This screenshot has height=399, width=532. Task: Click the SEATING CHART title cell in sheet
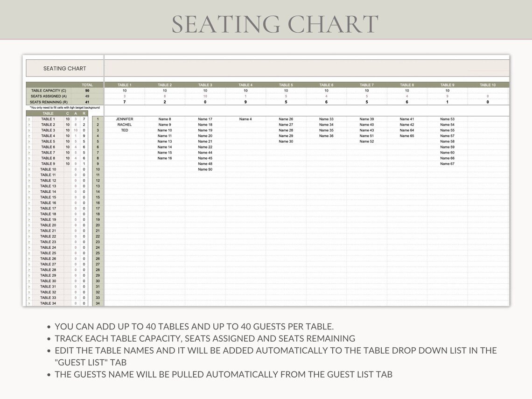(65, 68)
